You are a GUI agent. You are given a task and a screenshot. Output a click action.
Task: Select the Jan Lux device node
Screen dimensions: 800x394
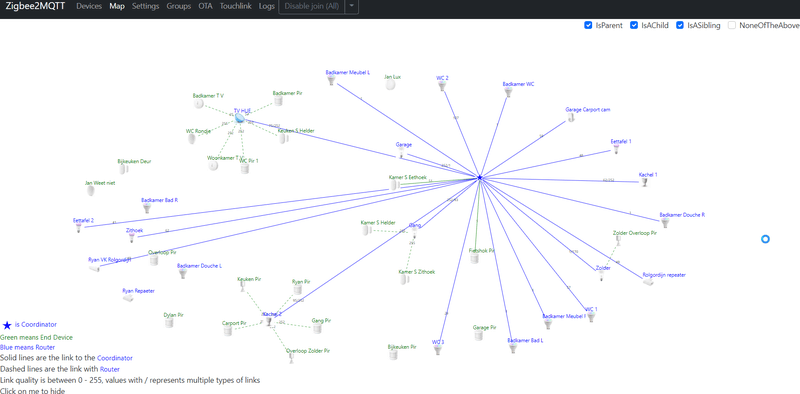[x=391, y=85]
